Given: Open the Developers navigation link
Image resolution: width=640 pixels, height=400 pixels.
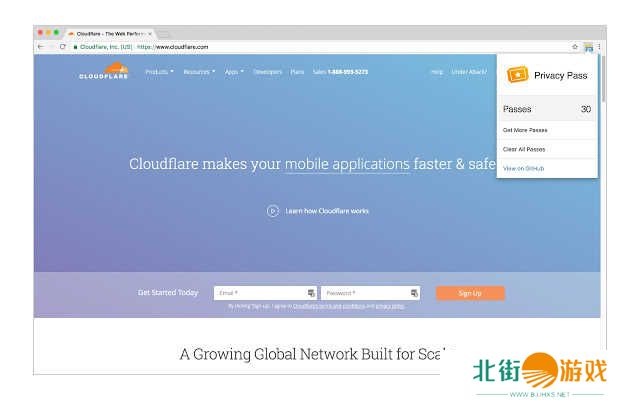Looking at the screenshot, I should [267, 72].
